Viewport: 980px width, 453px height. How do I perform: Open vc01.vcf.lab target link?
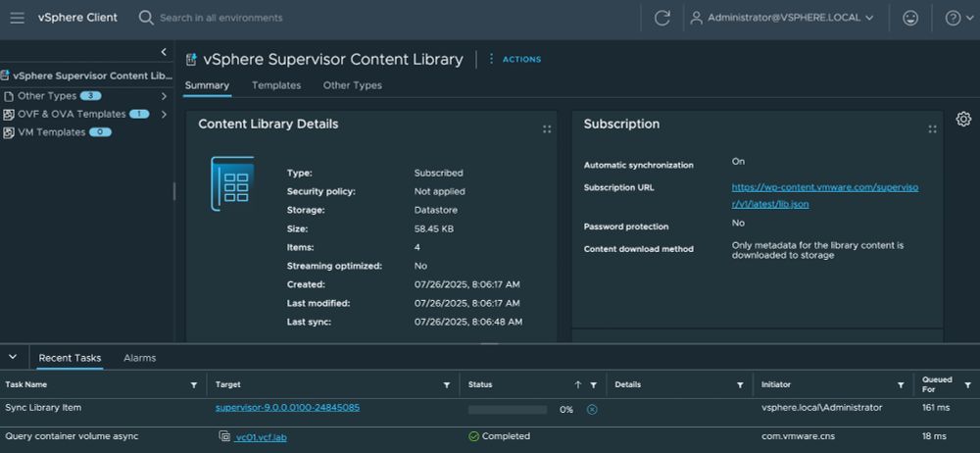point(262,437)
